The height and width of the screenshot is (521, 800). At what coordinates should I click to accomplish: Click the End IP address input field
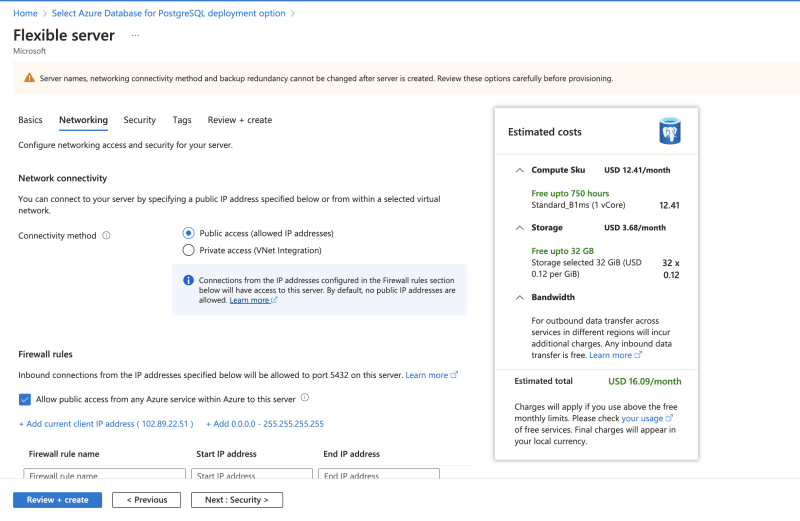(x=379, y=475)
